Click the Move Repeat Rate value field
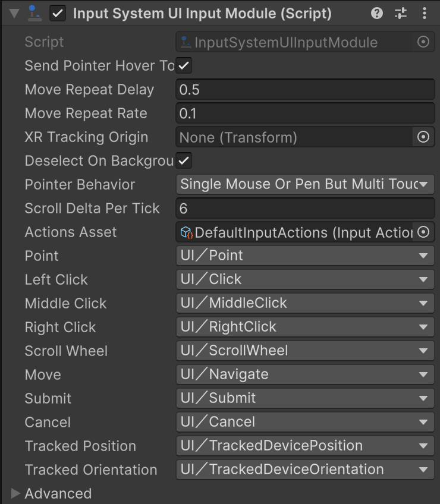The image size is (440, 504). [305, 114]
